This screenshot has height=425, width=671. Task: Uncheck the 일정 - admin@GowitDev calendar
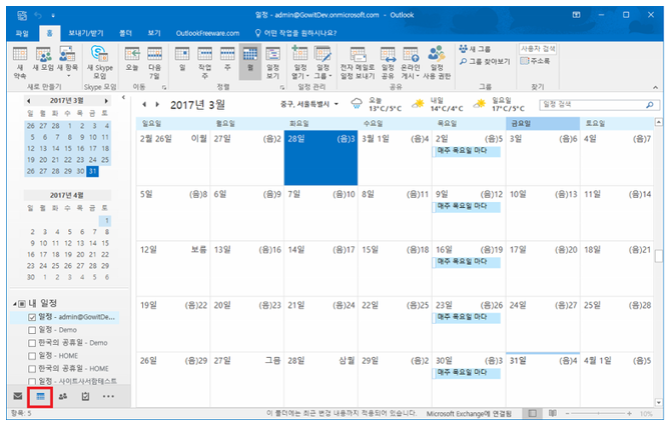32,316
